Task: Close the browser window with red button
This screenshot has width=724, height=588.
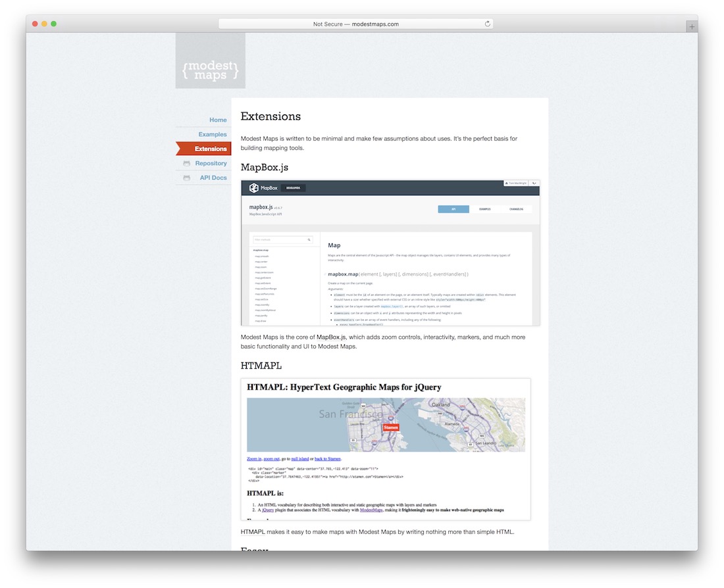Action: tap(35, 24)
